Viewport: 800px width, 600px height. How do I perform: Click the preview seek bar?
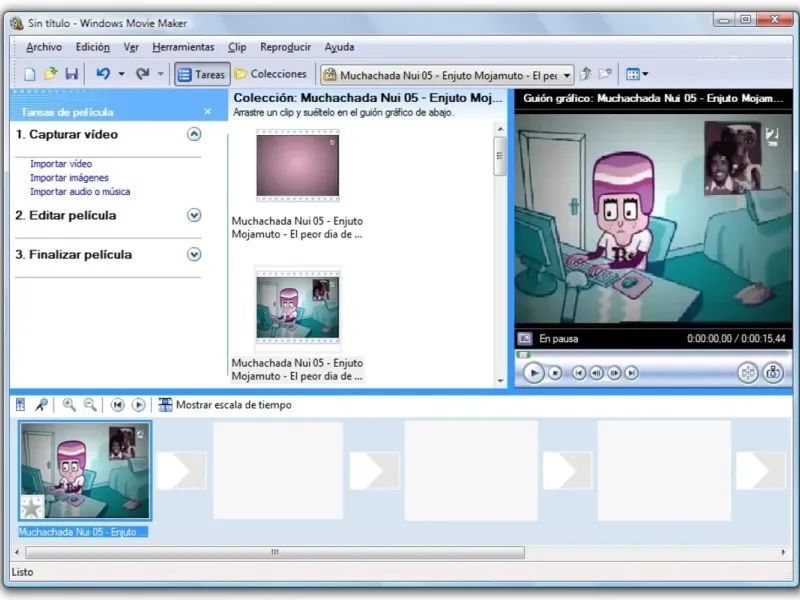pyautogui.click(x=650, y=354)
